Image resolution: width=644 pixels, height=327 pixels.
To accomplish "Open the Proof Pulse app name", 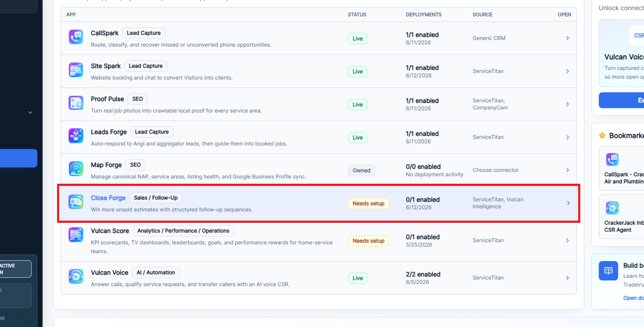I will 107,99.
